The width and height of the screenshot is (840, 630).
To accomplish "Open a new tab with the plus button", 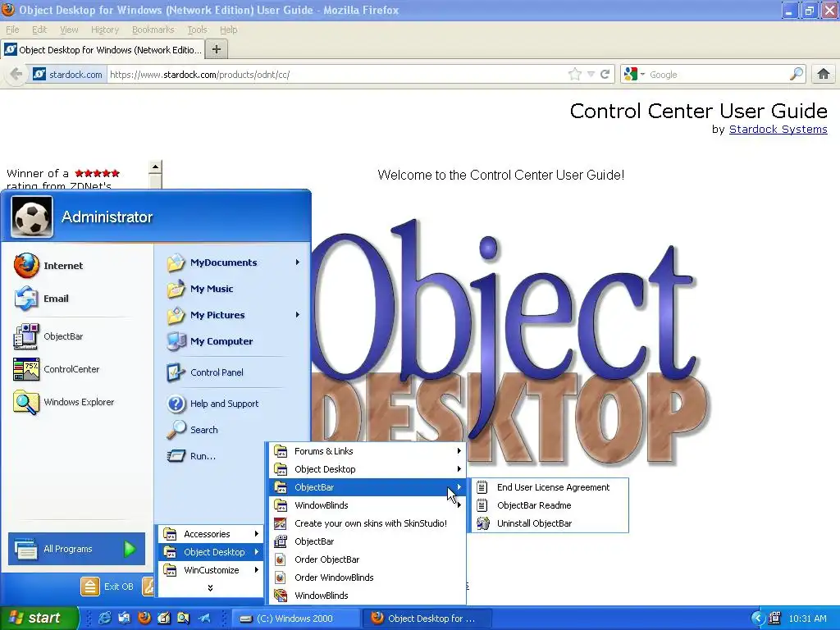I will (x=217, y=50).
